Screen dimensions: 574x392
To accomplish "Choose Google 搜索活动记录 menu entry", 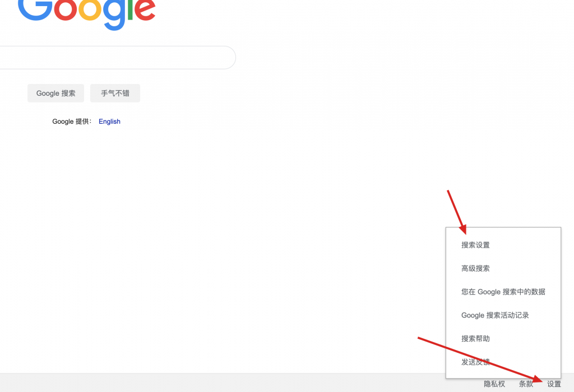I will click(495, 315).
